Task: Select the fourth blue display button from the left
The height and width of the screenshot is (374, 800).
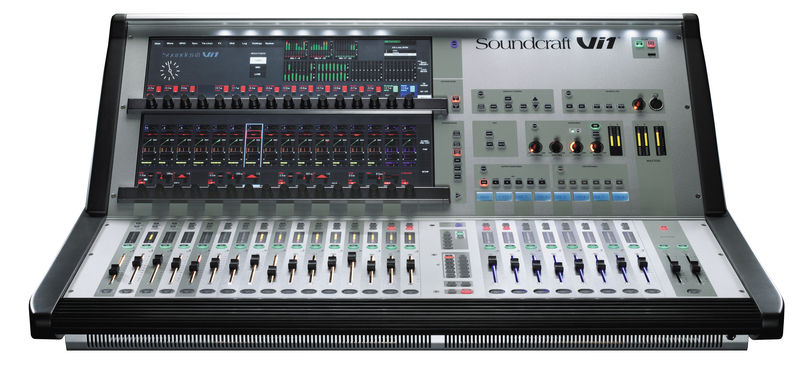Action: (x=543, y=196)
